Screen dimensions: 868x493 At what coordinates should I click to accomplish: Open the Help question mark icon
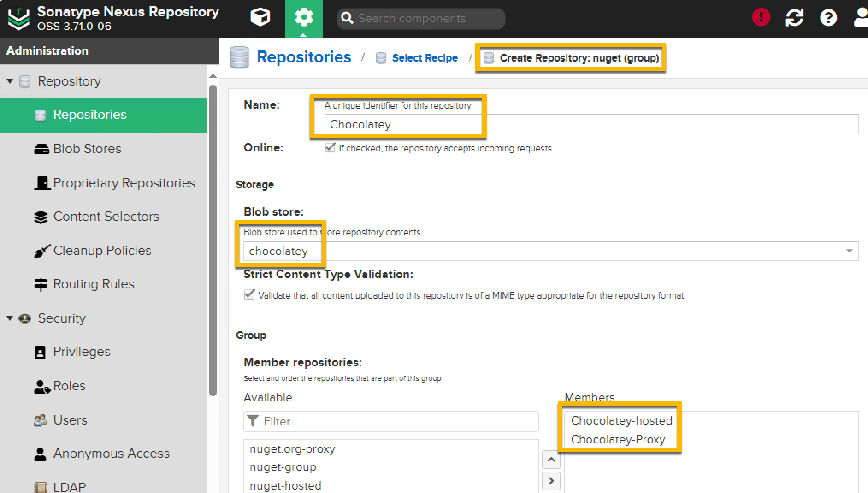point(828,18)
